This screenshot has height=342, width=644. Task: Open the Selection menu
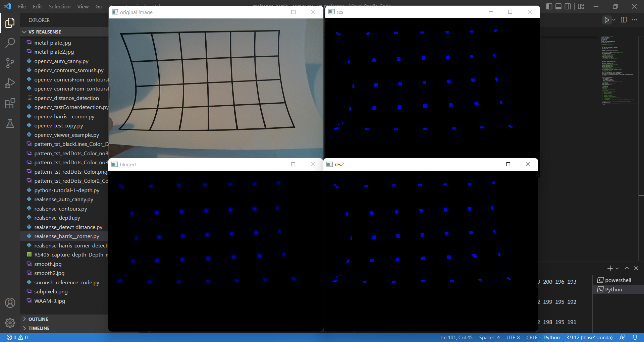[x=59, y=6]
